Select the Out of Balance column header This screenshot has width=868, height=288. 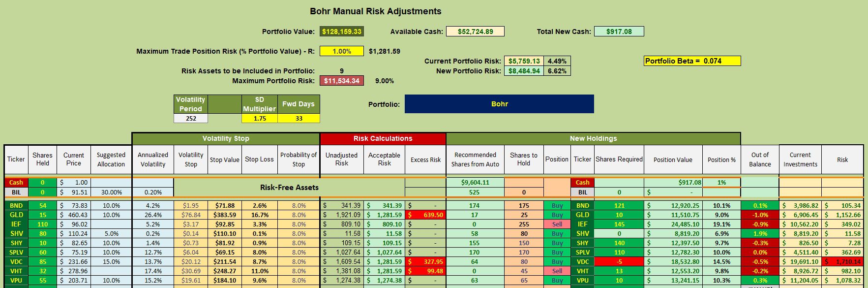tap(760, 160)
